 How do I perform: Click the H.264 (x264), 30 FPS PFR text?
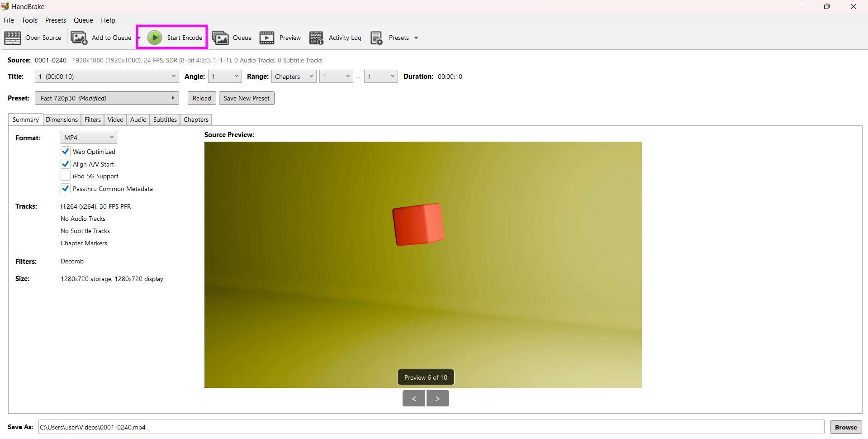96,206
